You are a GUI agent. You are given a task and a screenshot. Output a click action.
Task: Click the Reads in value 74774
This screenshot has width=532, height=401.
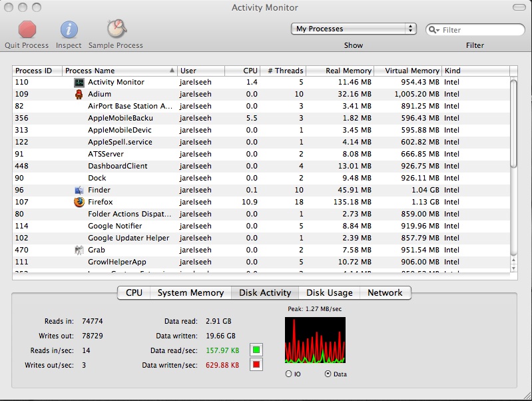pos(93,321)
